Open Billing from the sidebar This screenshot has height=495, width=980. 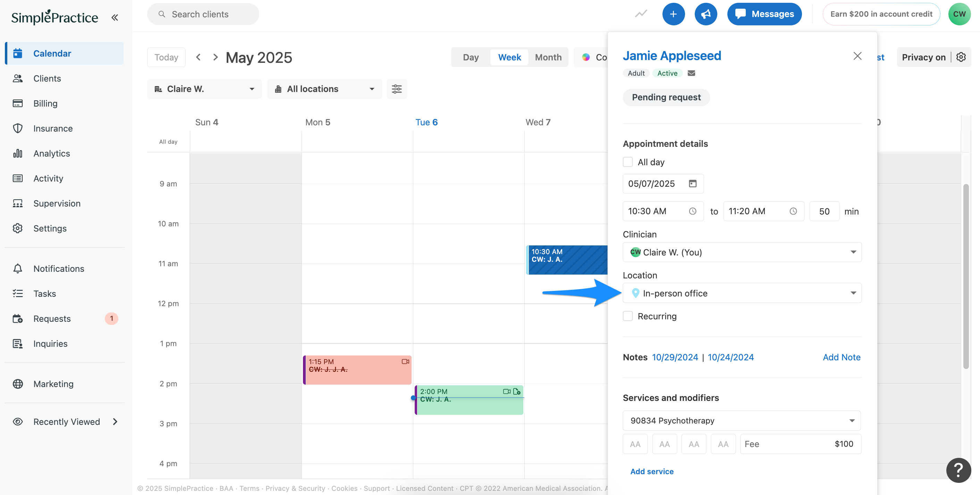pyautogui.click(x=65, y=103)
